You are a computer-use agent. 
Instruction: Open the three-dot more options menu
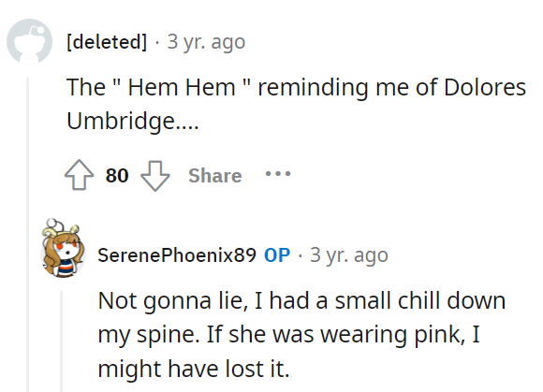coord(278,174)
